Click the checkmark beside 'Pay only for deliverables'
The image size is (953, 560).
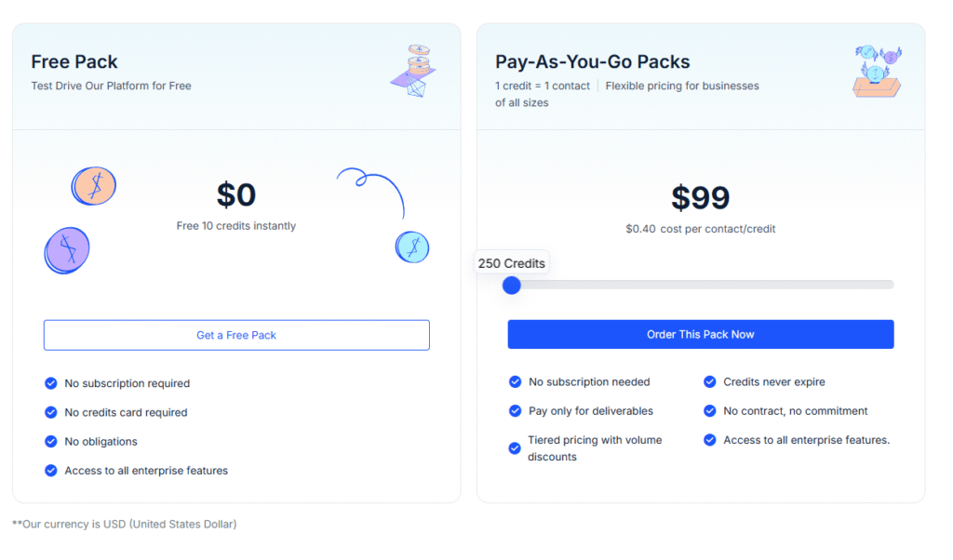(516, 411)
